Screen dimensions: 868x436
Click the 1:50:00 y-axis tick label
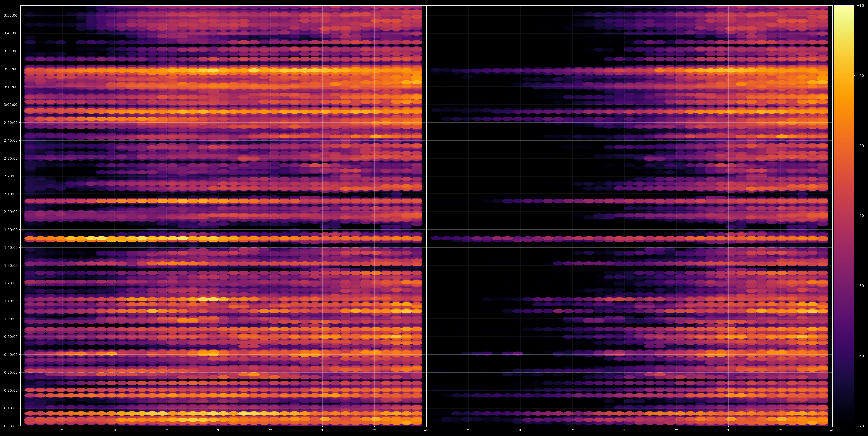click(x=10, y=230)
